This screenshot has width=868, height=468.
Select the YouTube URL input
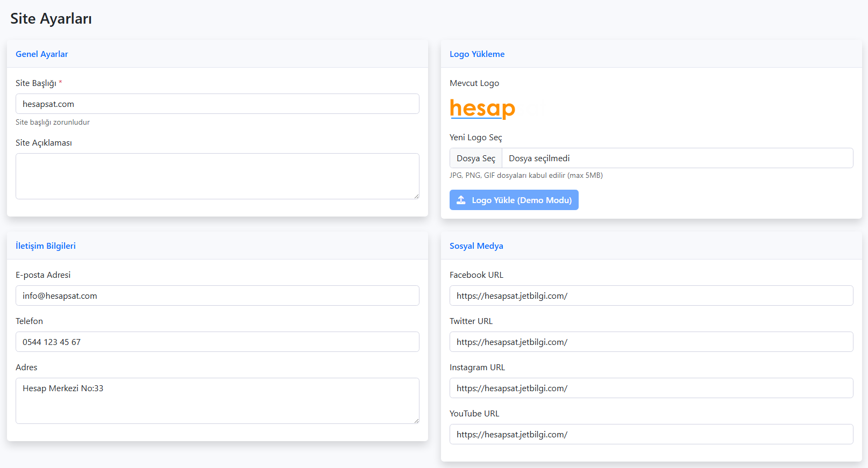[x=651, y=434]
